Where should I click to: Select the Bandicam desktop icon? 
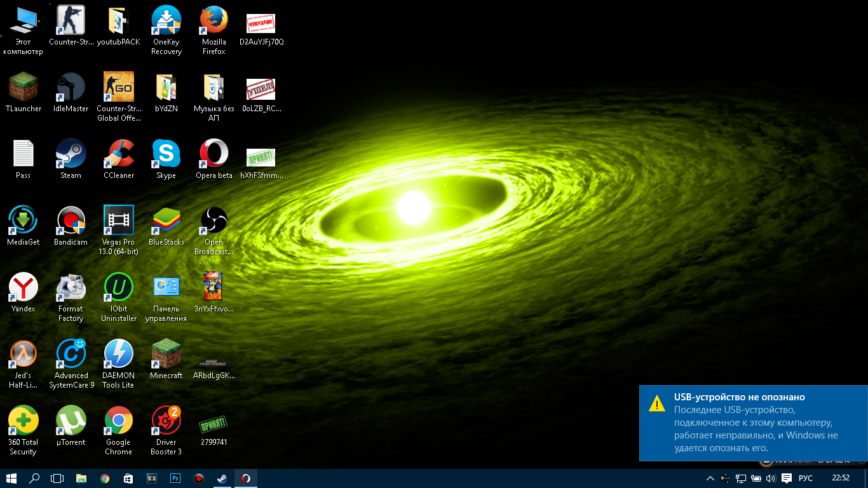[x=71, y=221]
